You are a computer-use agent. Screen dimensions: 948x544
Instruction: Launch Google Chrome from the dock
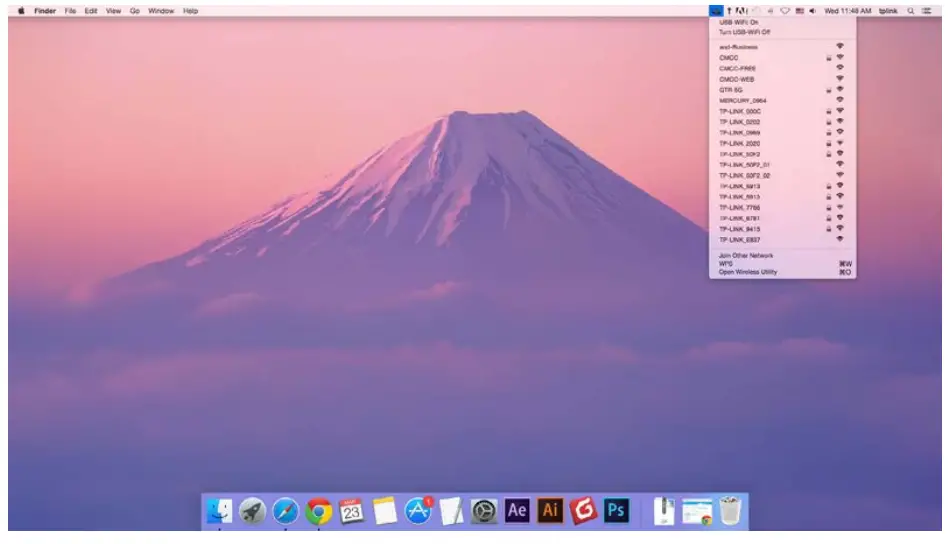tap(319, 511)
